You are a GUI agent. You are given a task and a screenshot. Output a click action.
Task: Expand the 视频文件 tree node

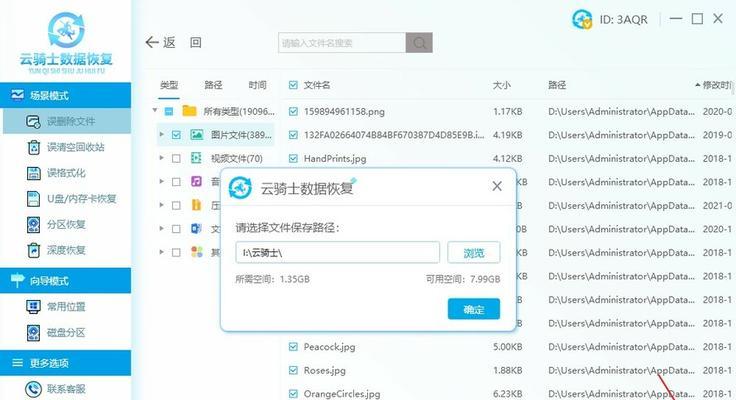(x=161, y=158)
